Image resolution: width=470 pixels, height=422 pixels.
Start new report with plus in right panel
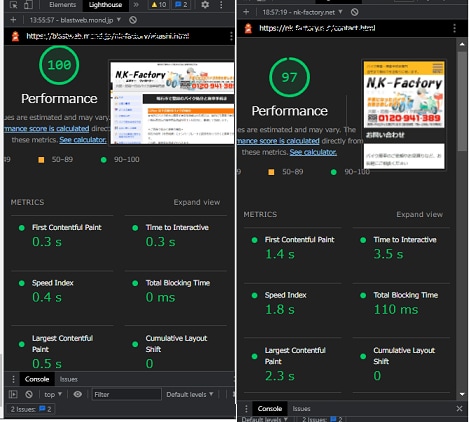pyautogui.click(x=246, y=12)
